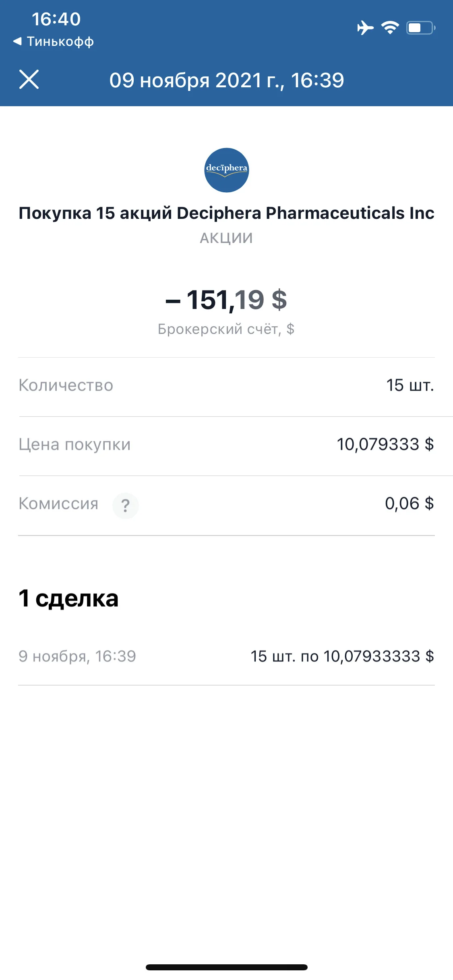Select the Количество row
The height and width of the screenshot is (980, 453).
227,385
